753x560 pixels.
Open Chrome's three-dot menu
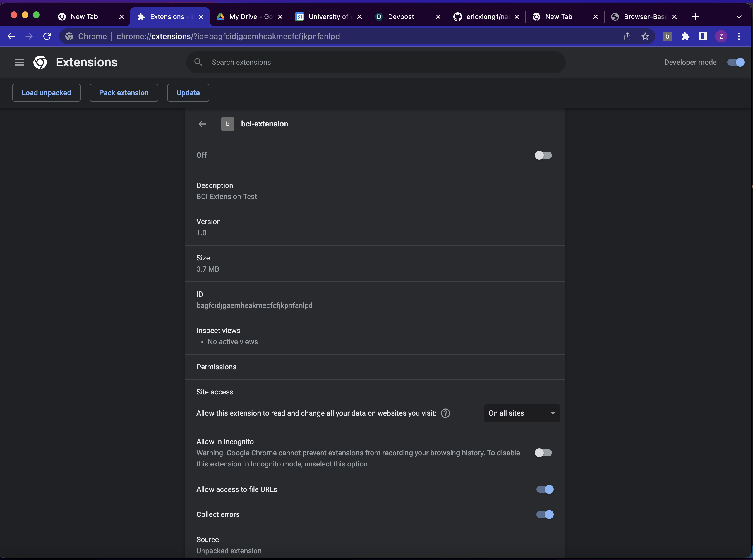[x=739, y=36]
